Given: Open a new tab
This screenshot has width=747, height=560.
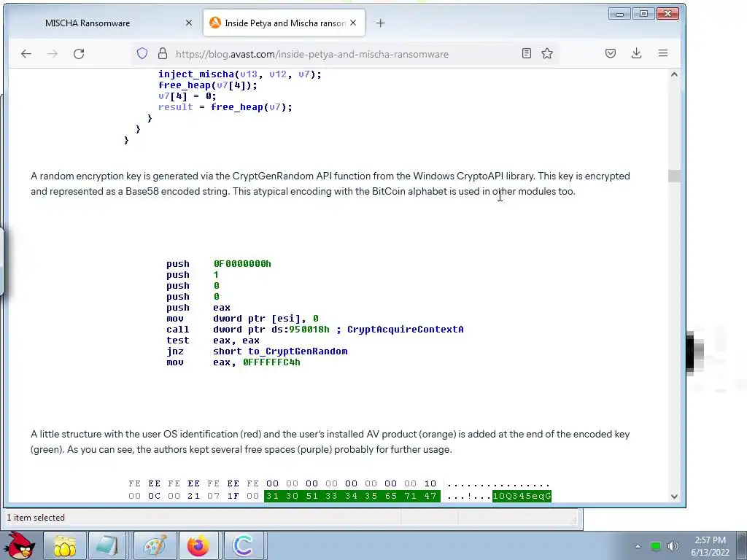Looking at the screenshot, I should point(380,23).
